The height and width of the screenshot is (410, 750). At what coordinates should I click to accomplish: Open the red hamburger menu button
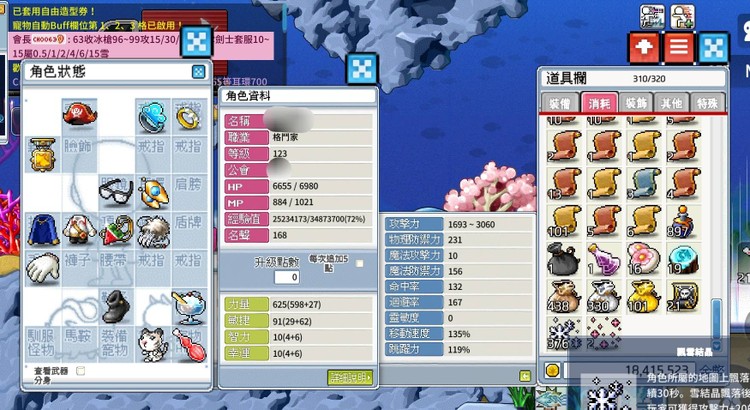click(x=679, y=47)
